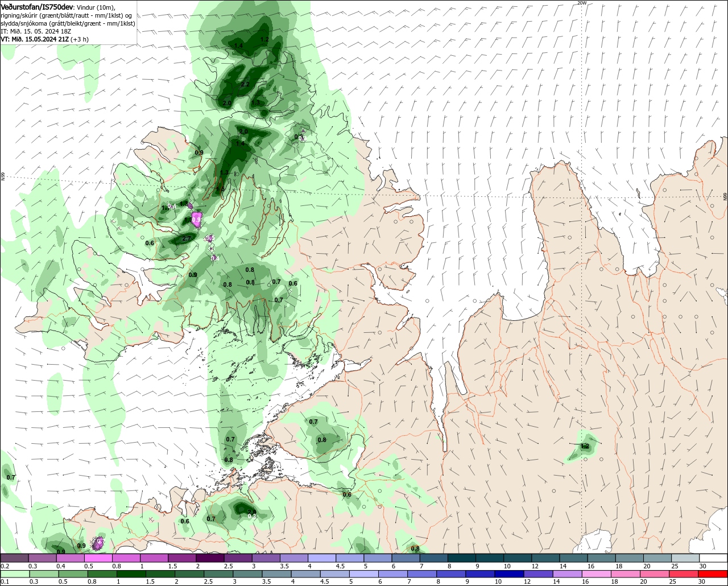The image size is (728, 586).
Task: Click the lavender 4 swatch in the upper legend row
Action: (x=321, y=558)
